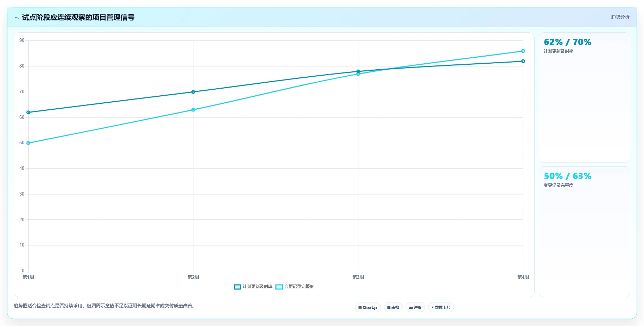Click the title 试点阶段应连续观察的项目管理信号
Viewport: 644px width, 326px height.
pos(78,17)
